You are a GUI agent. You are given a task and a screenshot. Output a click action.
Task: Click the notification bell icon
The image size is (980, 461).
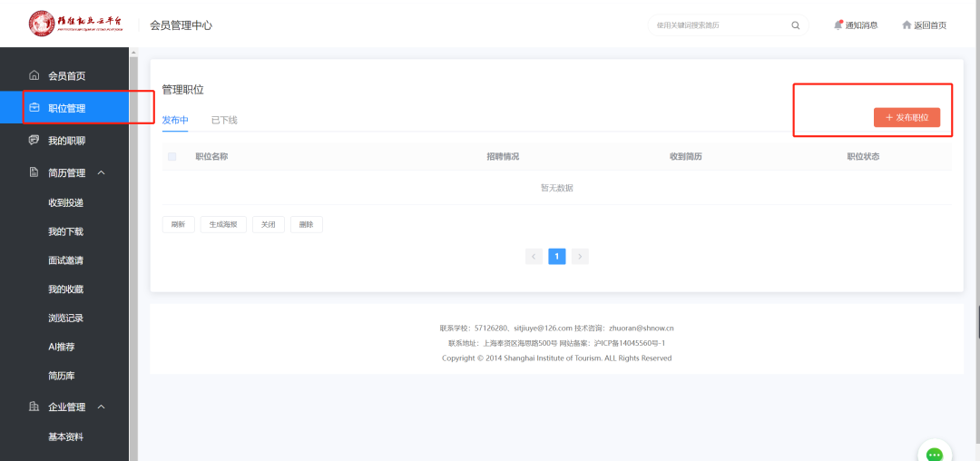838,25
